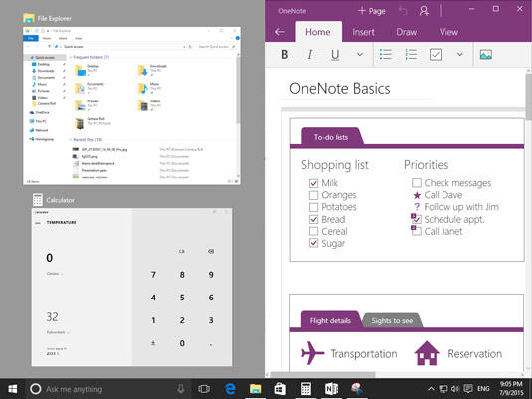Add a new page with + Page
The image size is (532, 399).
(x=372, y=11)
